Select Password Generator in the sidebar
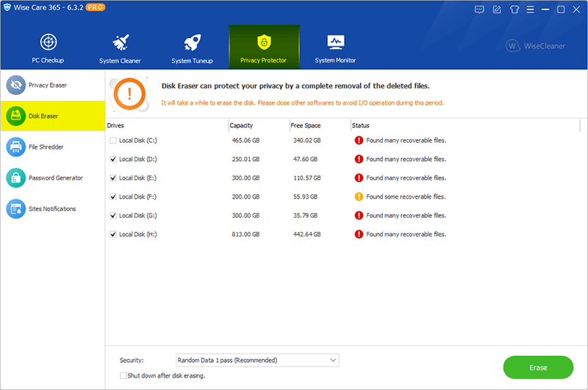The width and height of the screenshot is (588, 390). pos(52,177)
